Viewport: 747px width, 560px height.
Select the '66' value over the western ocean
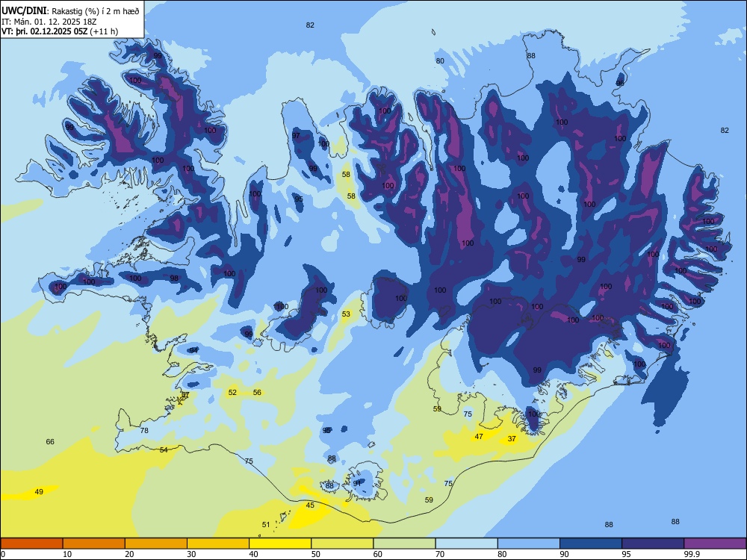point(50,441)
